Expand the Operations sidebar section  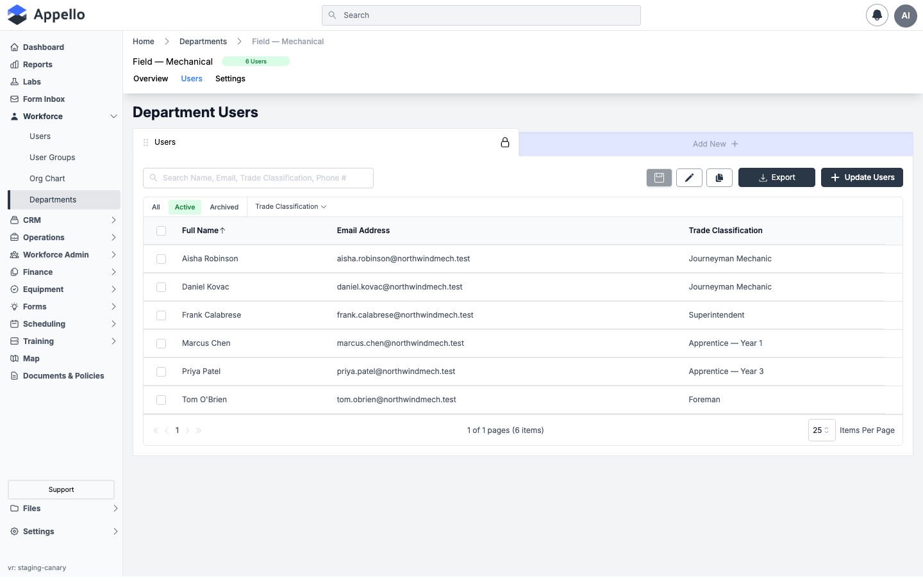point(113,238)
